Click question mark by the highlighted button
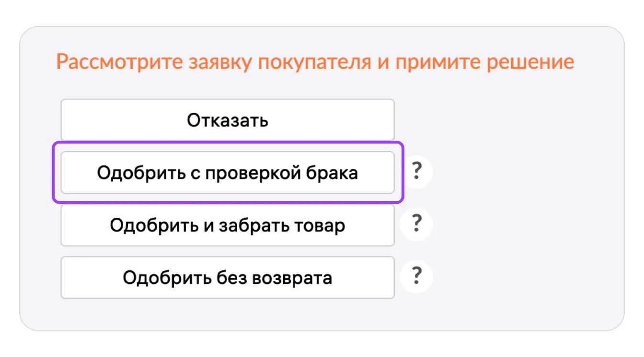 click(x=417, y=171)
